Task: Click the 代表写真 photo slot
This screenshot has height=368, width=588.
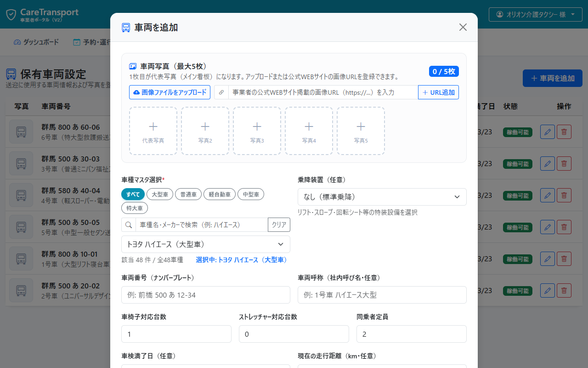Action: (153, 131)
